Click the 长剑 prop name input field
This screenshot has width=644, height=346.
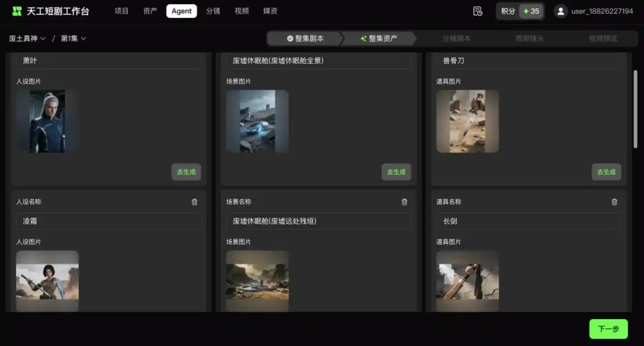(529, 221)
